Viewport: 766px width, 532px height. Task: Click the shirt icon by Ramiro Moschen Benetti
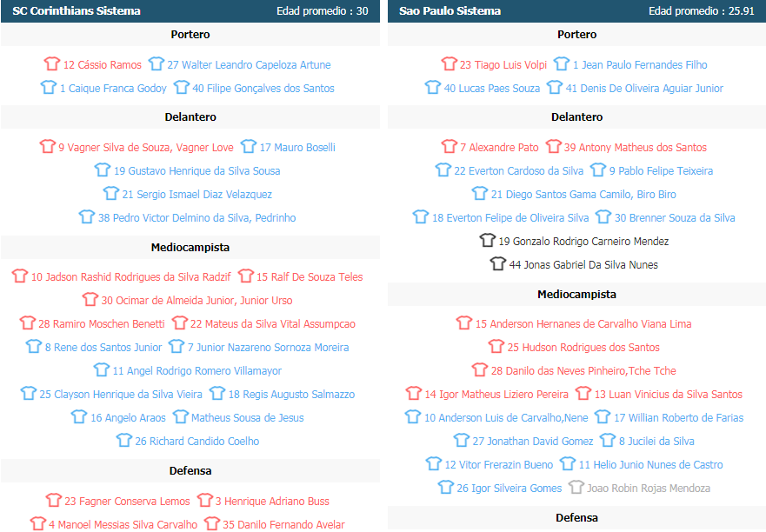pos(27,323)
